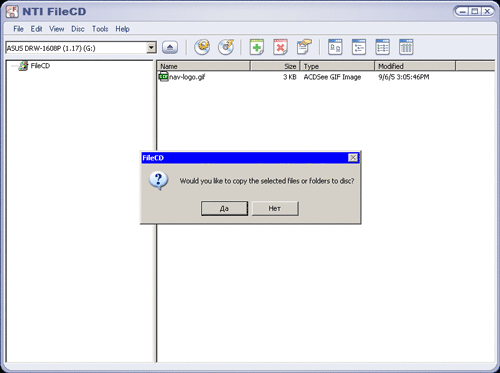Close the FileCD dialog
The height and width of the screenshot is (373, 500).
click(353, 158)
